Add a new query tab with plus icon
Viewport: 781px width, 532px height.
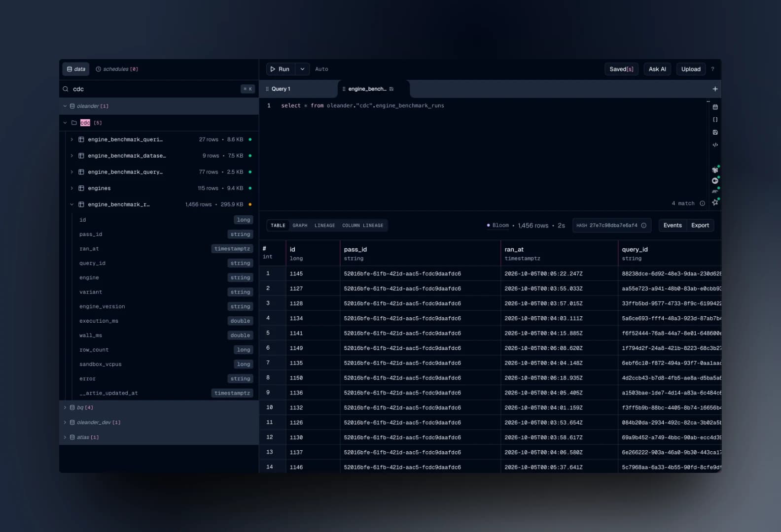(x=715, y=89)
